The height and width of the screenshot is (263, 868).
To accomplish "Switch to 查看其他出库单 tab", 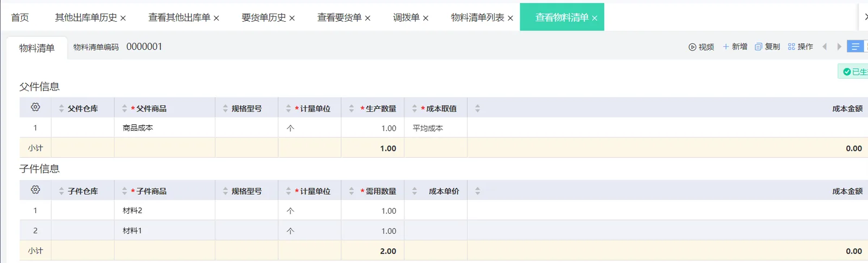I will pyautogui.click(x=179, y=17).
